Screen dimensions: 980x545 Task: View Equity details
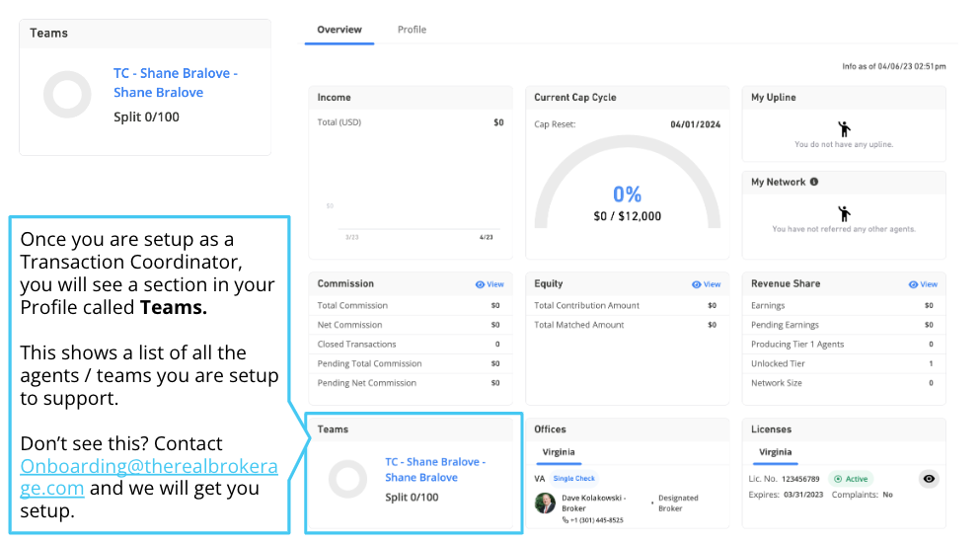click(x=707, y=284)
